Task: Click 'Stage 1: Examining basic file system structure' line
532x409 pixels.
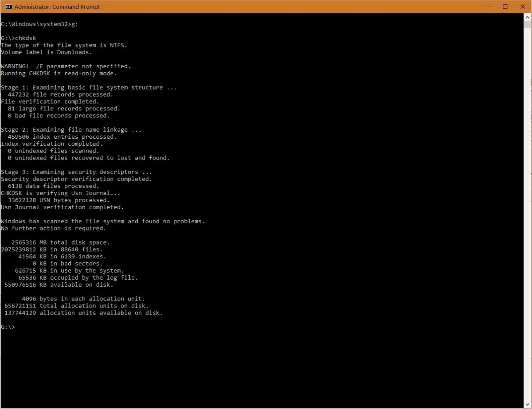Action: click(89, 87)
